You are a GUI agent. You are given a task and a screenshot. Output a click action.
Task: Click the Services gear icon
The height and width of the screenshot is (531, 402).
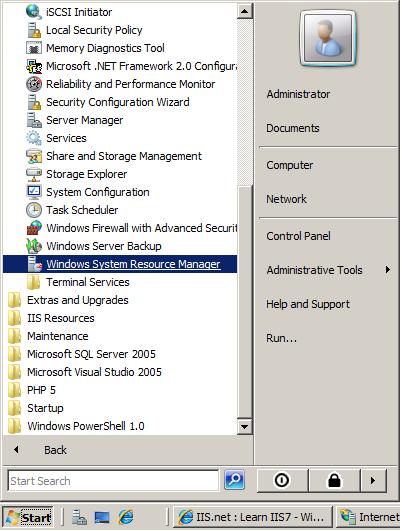pyautogui.click(x=34, y=138)
